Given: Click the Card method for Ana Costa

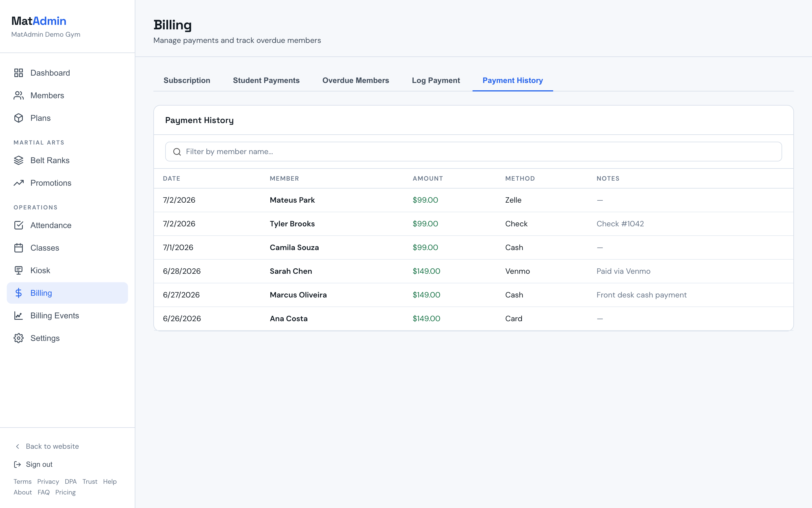Looking at the screenshot, I should (513, 319).
